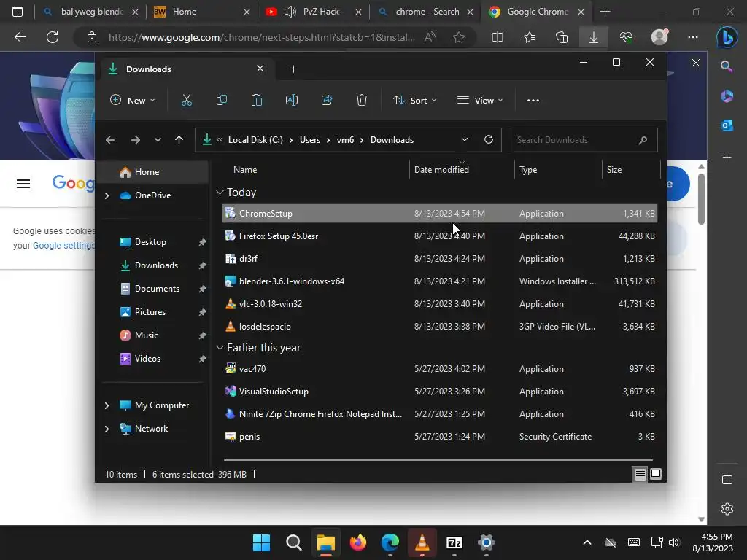Refresh the Downloads folder view
This screenshot has height=560, width=747.
tap(489, 139)
